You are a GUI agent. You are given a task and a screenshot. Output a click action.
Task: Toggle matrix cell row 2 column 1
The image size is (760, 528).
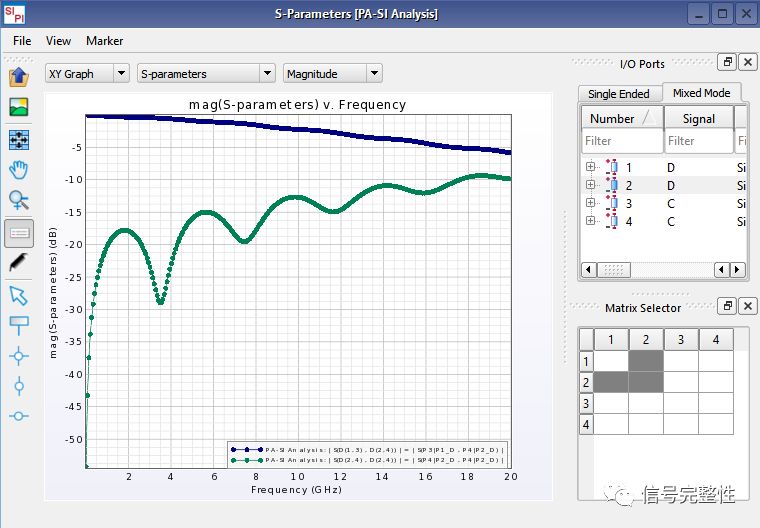pos(611,382)
